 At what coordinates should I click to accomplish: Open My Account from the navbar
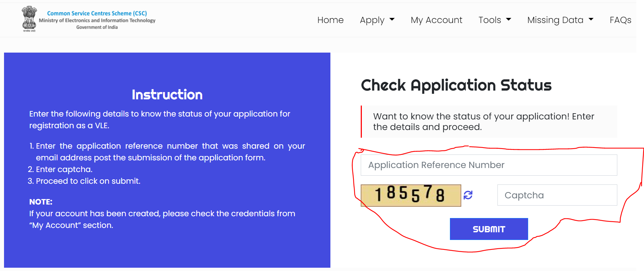point(436,20)
